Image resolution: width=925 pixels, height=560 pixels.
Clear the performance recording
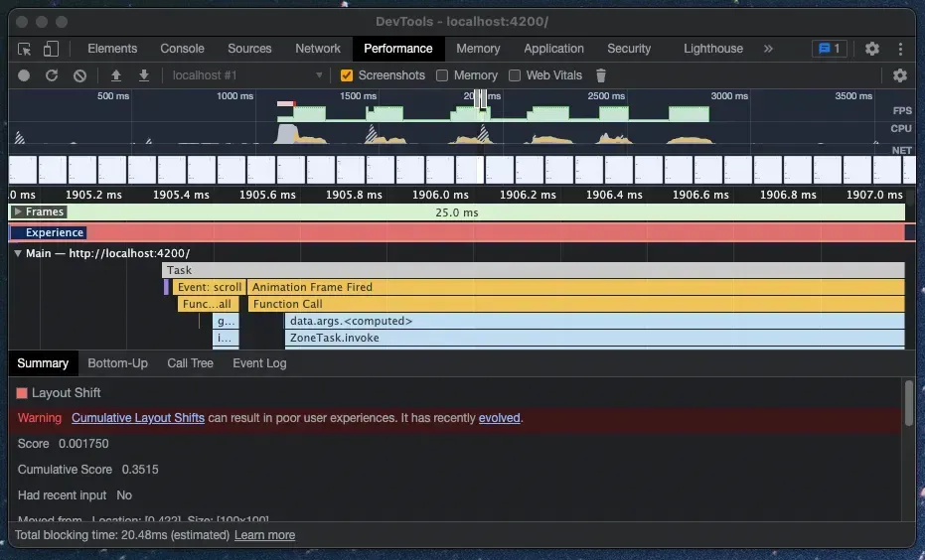coord(79,75)
